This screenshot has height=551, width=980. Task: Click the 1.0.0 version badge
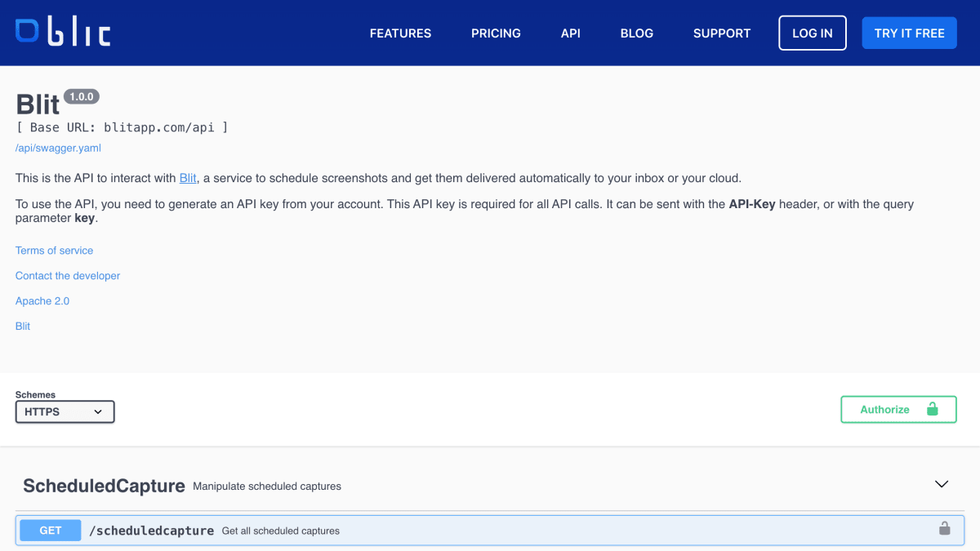[82, 96]
